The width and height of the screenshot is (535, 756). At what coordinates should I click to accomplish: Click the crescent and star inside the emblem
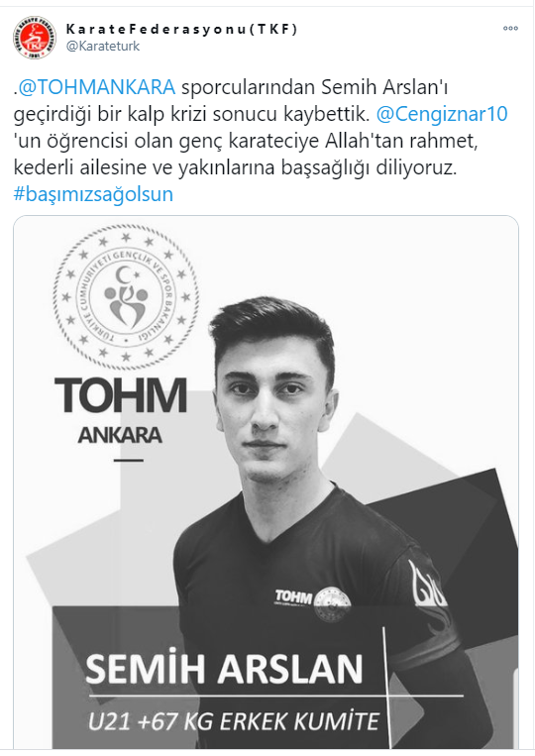click(129, 276)
